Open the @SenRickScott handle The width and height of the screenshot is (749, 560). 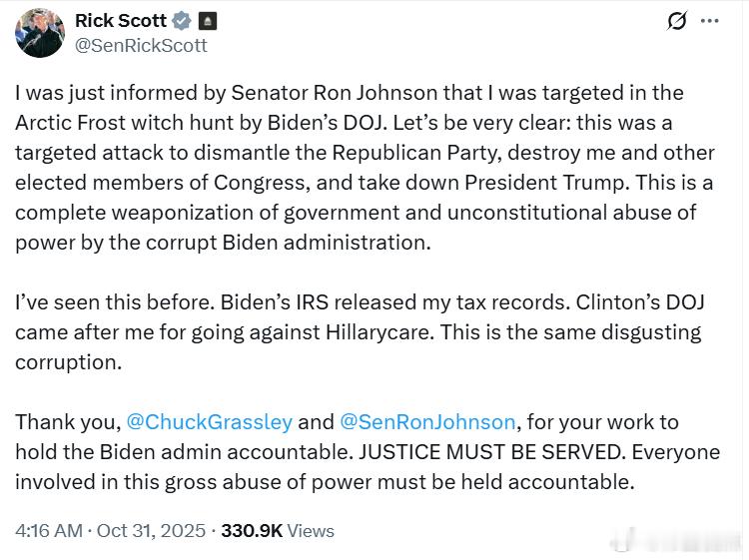coord(141,45)
